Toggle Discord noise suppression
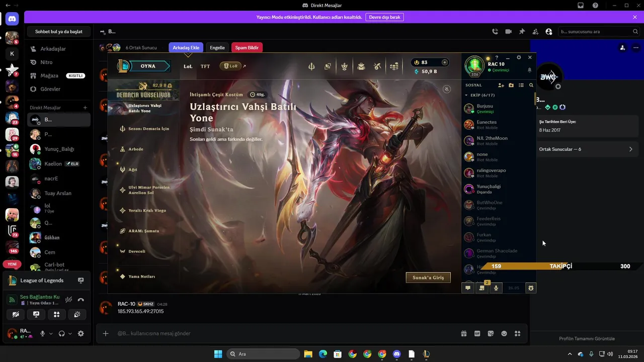Screen dimensions: 644x362 pyautogui.click(x=69, y=300)
